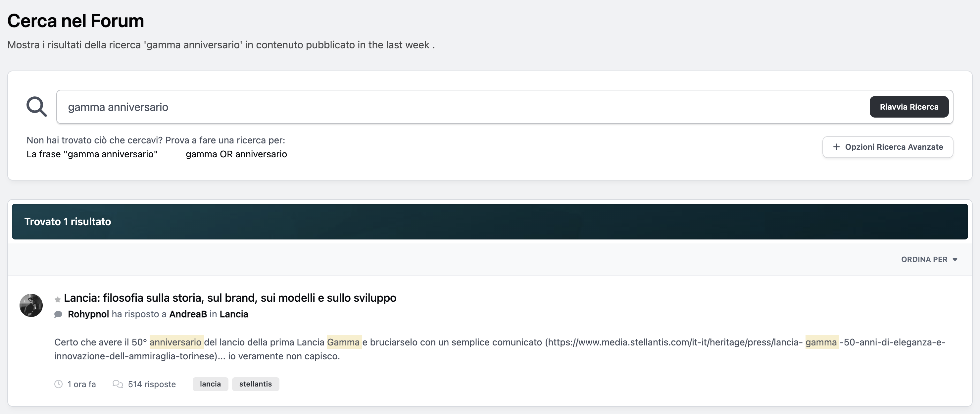
Task: Select the 'lancia' tag
Action: click(210, 384)
